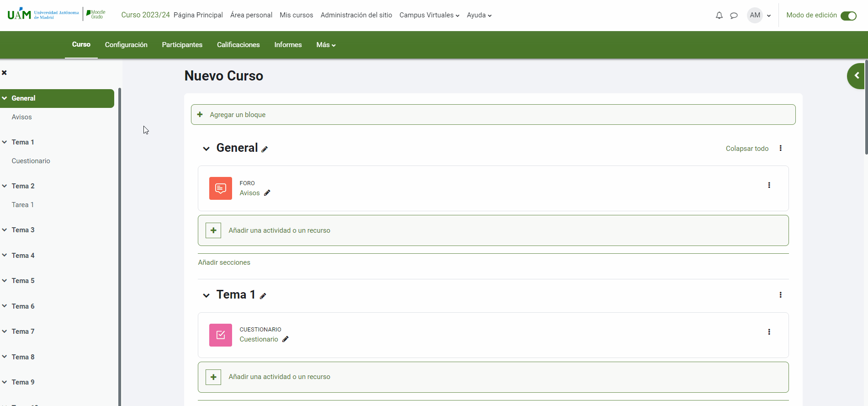Open Tema 1 section options menu
The width and height of the screenshot is (868, 406).
tap(780, 295)
